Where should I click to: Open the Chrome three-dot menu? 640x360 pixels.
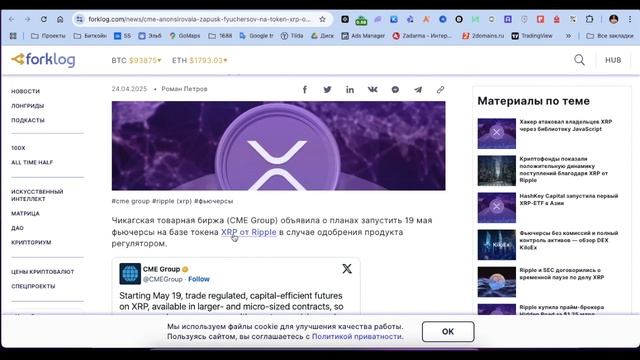(x=630, y=19)
